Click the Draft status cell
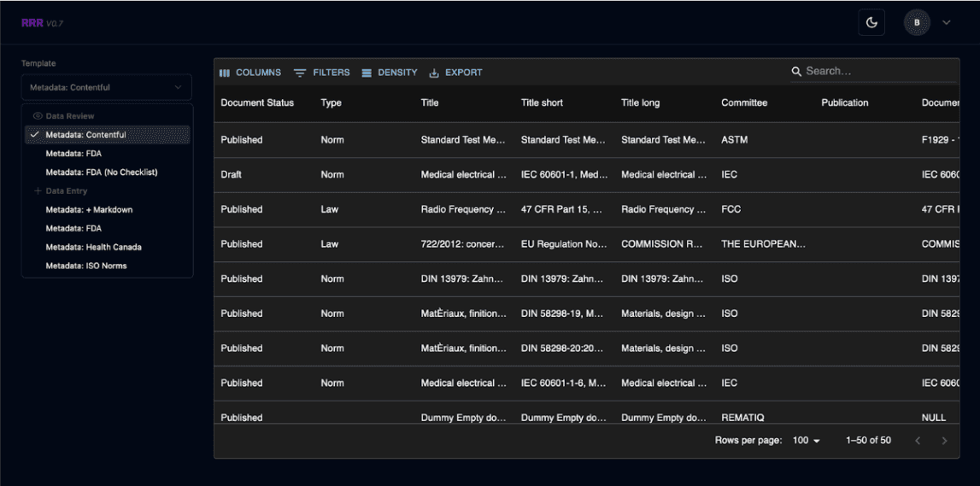The image size is (980, 486). point(264,175)
